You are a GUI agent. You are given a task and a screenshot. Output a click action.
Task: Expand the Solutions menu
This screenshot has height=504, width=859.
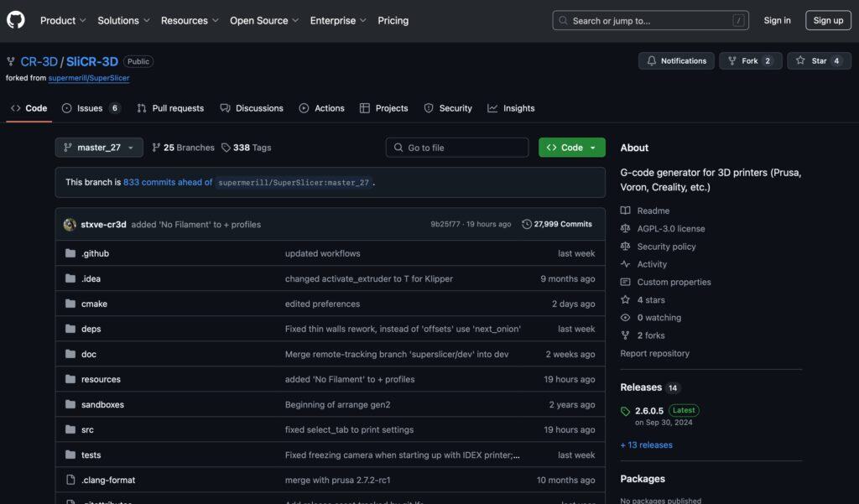(x=123, y=20)
